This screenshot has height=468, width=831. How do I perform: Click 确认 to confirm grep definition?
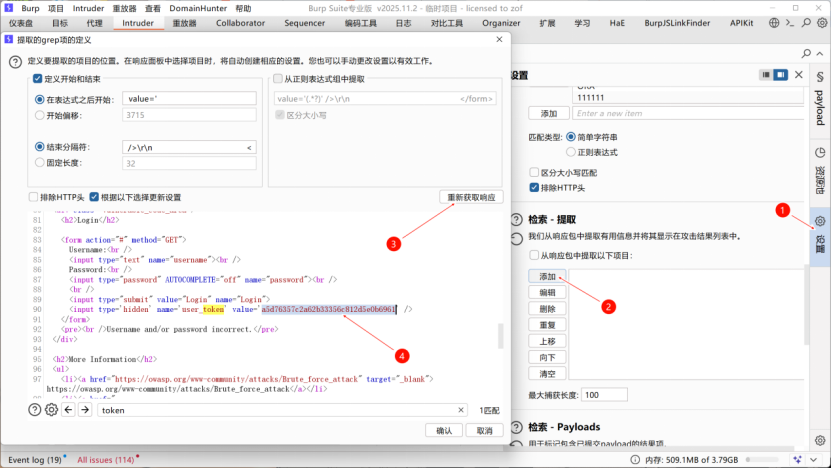point(444,430)
